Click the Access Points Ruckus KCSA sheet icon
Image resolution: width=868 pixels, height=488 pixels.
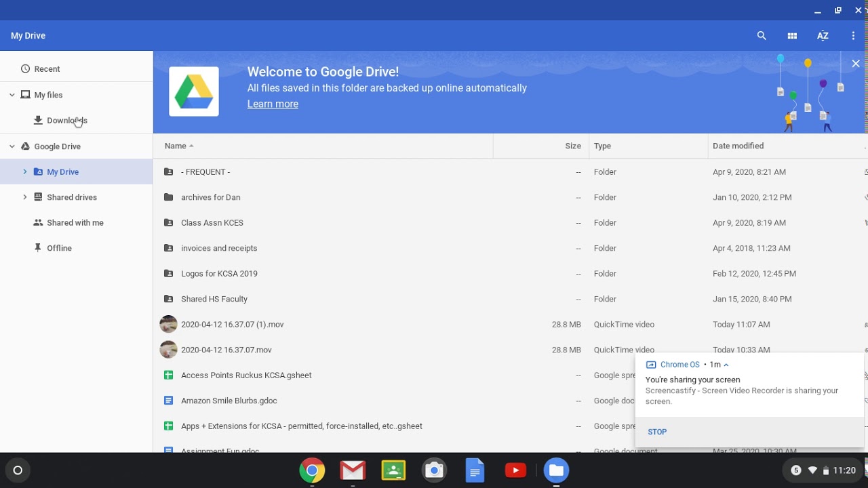[x=169, y=375]
